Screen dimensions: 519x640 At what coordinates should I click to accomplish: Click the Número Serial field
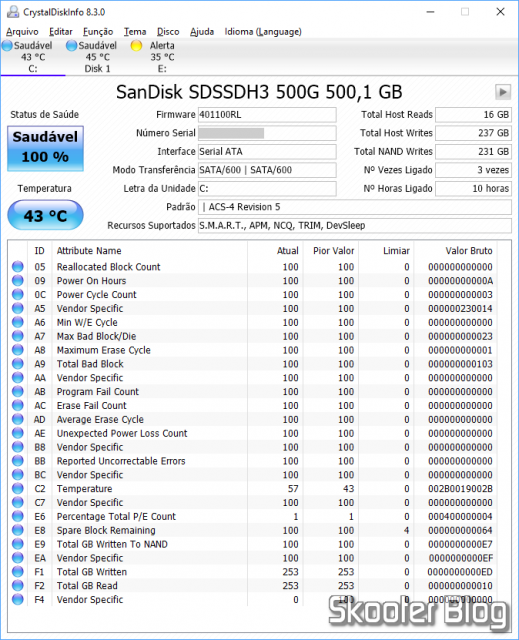(267, 133)
